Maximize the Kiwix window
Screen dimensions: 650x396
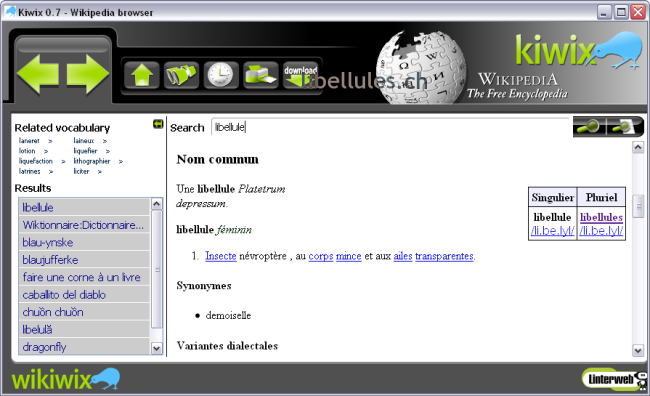click(x=621, y=12)
